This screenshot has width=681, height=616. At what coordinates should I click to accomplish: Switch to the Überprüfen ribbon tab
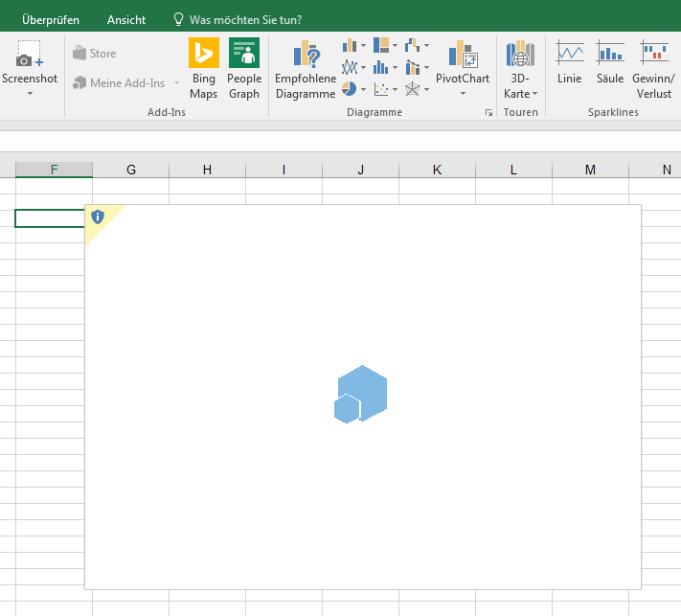click(x=51, y=19)
